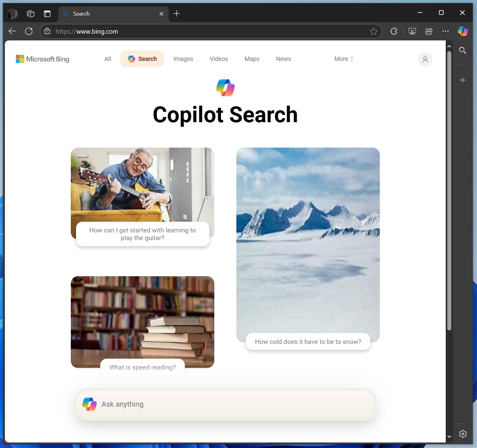Viewport: 477px width, 448px height.
Task: Toggle vertical tabs icon in title bar
Action: pos(47,14)
